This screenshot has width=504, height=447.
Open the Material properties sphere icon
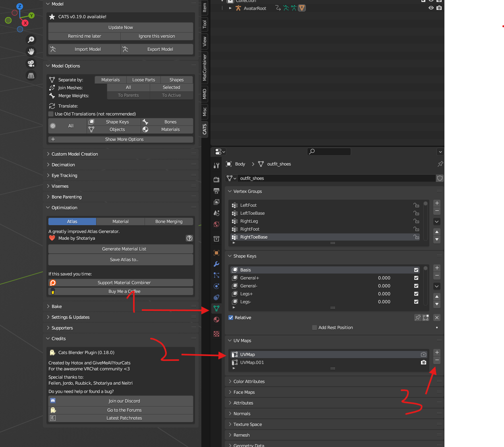point(216,320)
